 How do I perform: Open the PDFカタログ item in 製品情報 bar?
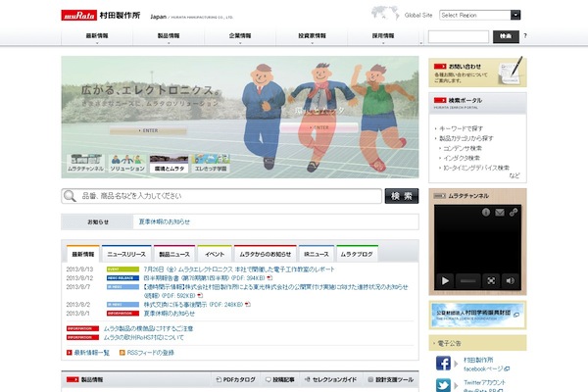click(236, 379)
